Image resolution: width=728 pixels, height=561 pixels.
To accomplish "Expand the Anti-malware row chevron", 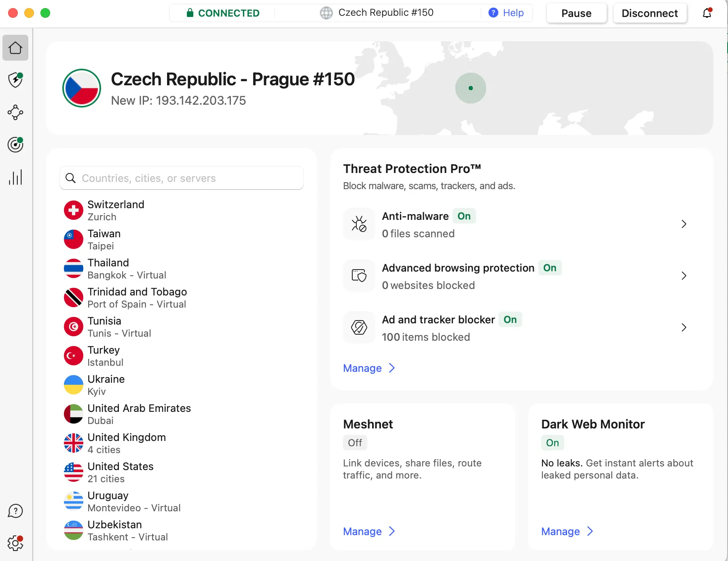I will [684, 224].
